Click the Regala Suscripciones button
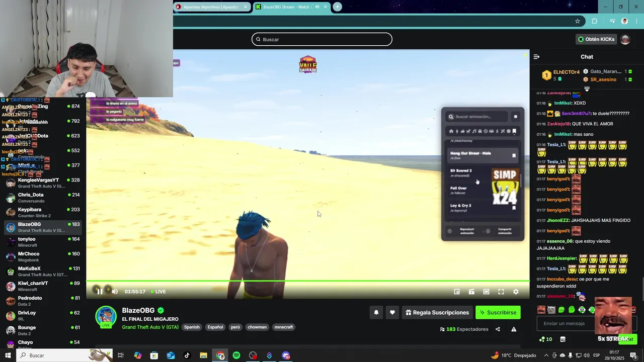Image resolution: width=644 pixels, height=362 pixels. 437,312
